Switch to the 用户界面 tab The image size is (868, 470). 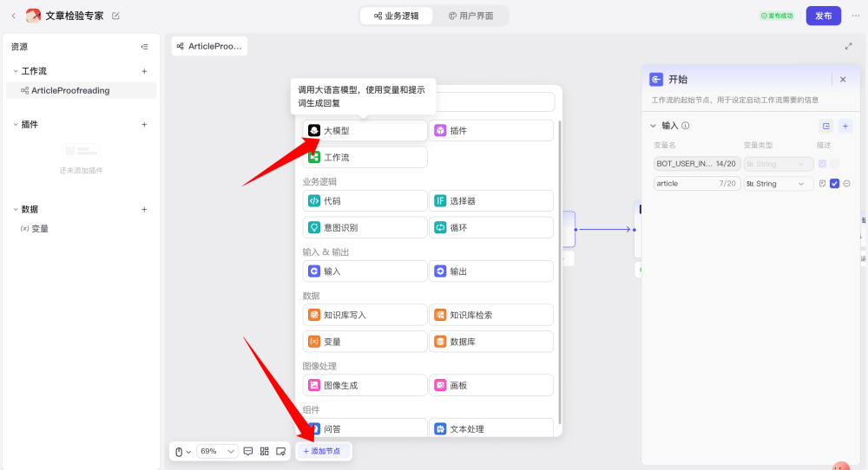coord(470,16)
